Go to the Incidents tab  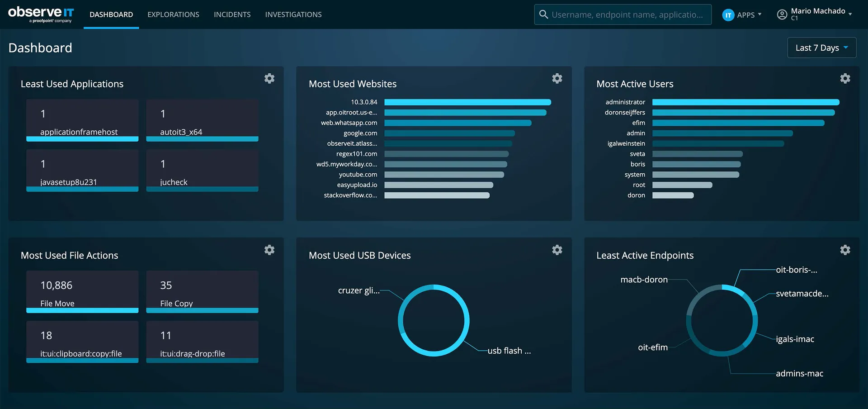[x=232, y=14]
